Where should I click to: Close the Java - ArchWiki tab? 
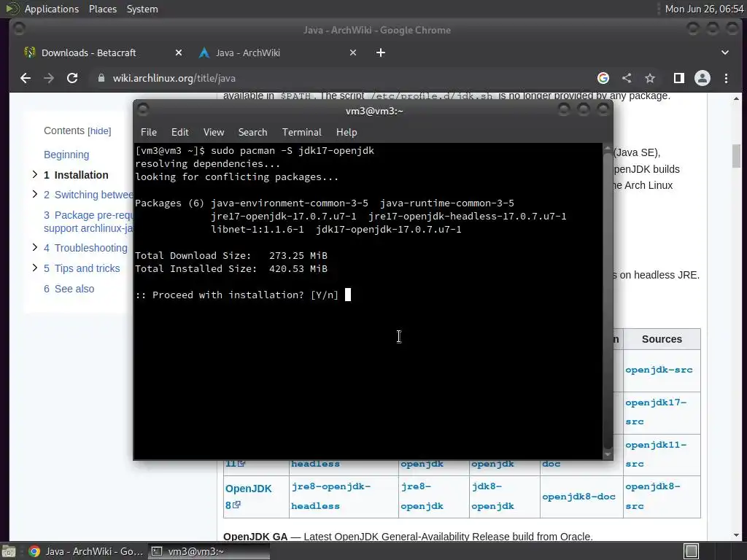(x=353, y=52)
